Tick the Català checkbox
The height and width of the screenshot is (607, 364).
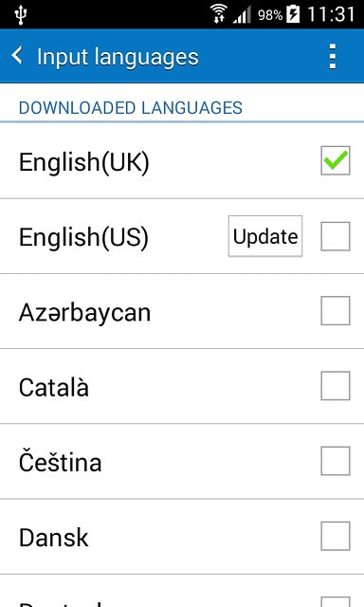point(336,386)
